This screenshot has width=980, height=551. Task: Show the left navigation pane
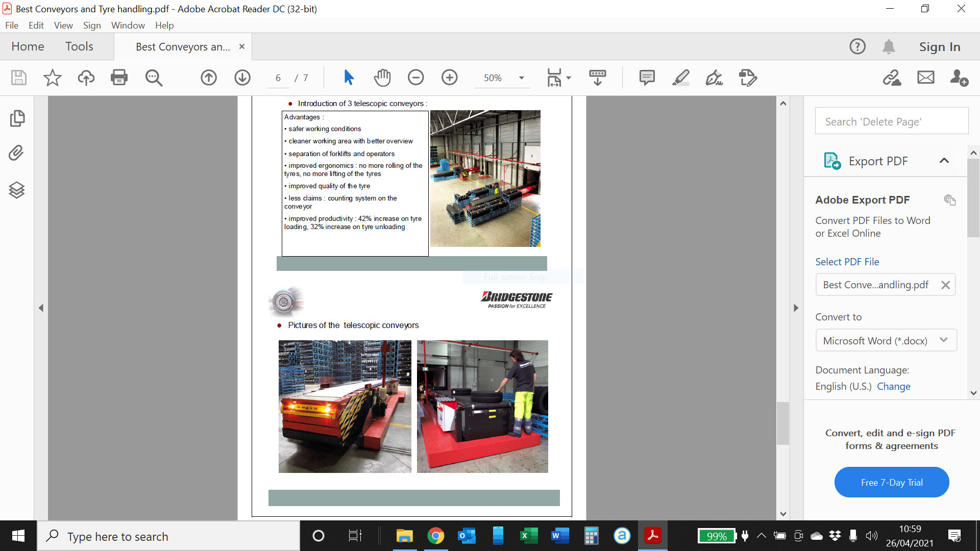(x=41, y=308)
